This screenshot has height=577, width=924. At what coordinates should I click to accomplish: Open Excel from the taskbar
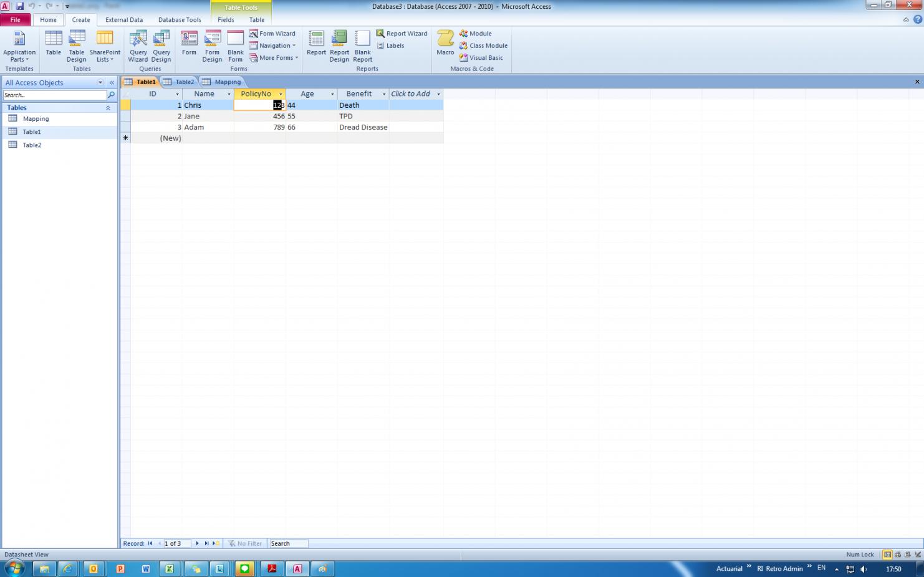pos(169,569)
